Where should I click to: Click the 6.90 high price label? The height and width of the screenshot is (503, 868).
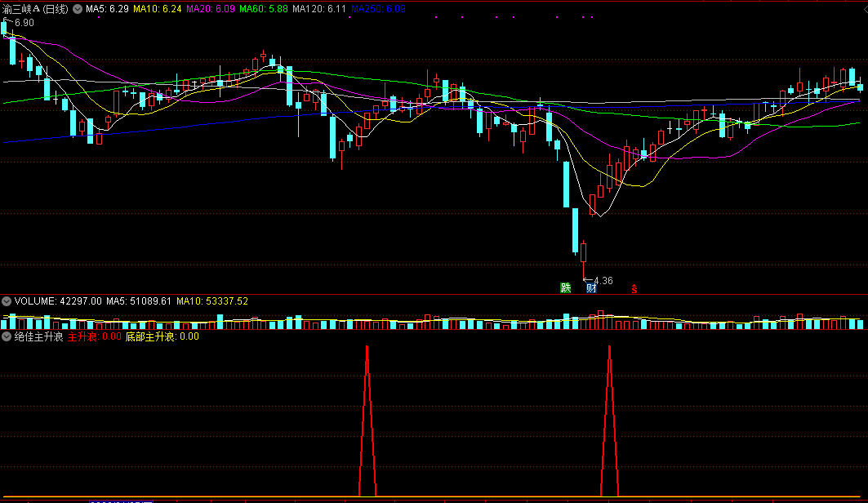[24, 23]
